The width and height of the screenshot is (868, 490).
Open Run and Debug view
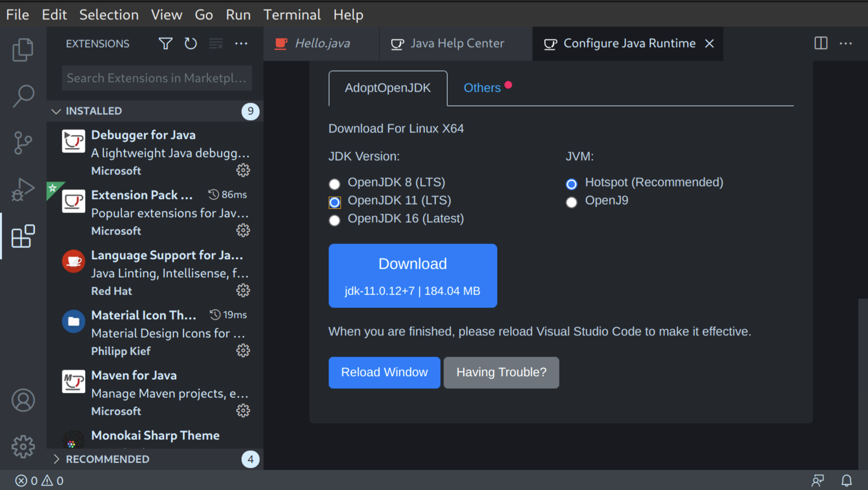click(x=23, y=189)
